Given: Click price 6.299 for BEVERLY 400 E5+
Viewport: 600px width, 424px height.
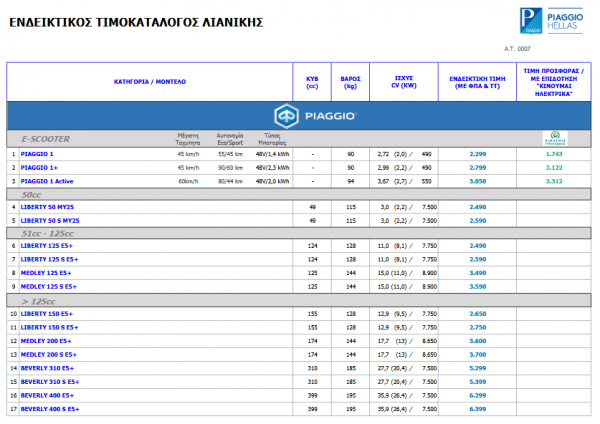Looking at the screenshot, I should 478,395.
